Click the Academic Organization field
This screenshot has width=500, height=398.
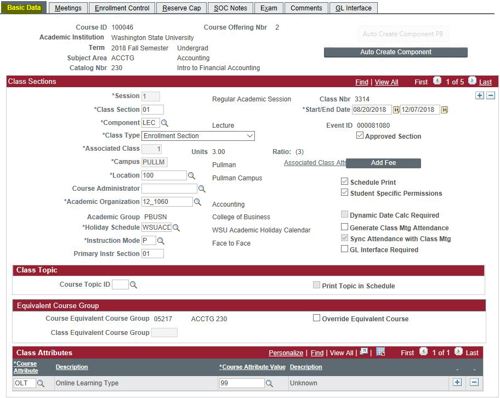tap(167, 202)
